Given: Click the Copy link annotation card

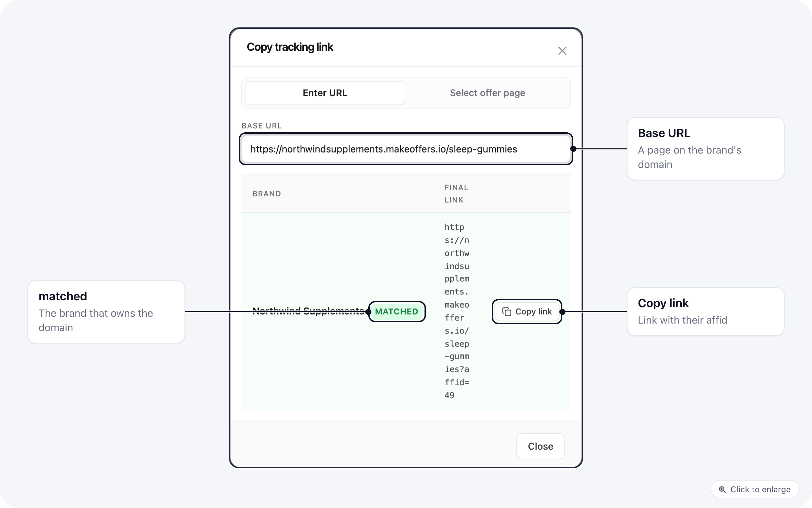Looking at the screenshot, I should pyautogui.click(x=705, y=312).
